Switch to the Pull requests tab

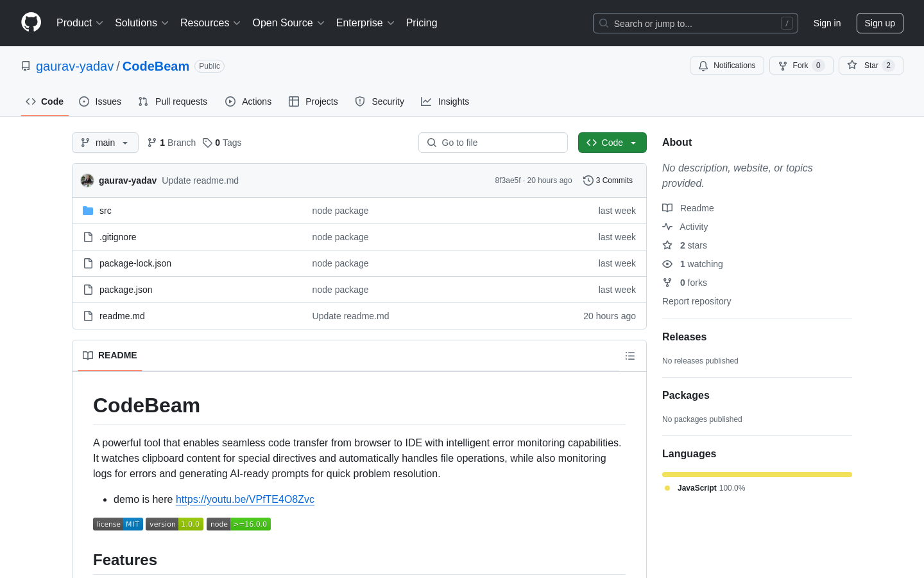173,101
